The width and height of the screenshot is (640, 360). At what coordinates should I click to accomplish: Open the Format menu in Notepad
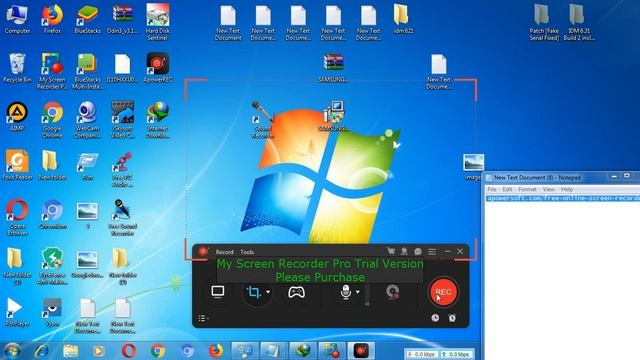[x=527, y=189]
